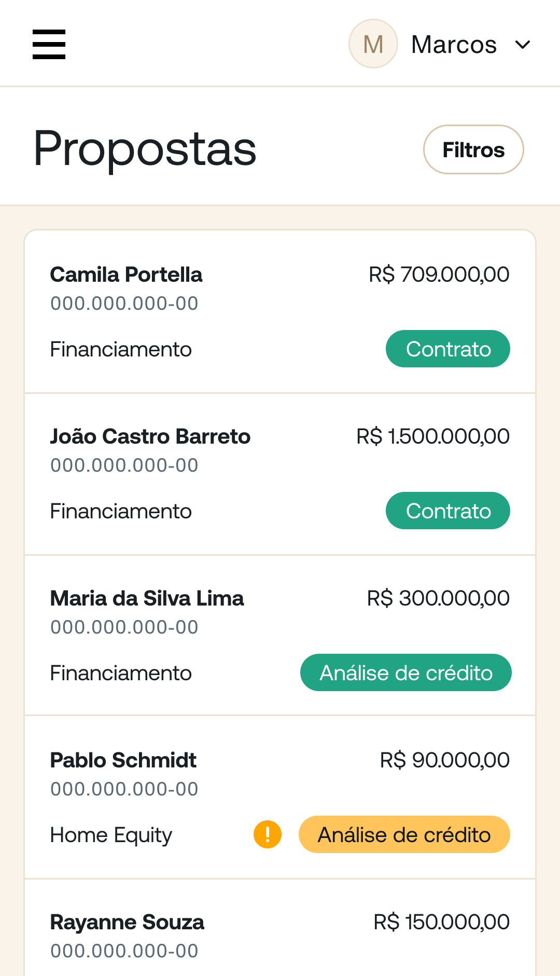The width and height of the screenshot is (560, 976).
Task: Open Camila Portella's proposal
Action: coord(126,274)
